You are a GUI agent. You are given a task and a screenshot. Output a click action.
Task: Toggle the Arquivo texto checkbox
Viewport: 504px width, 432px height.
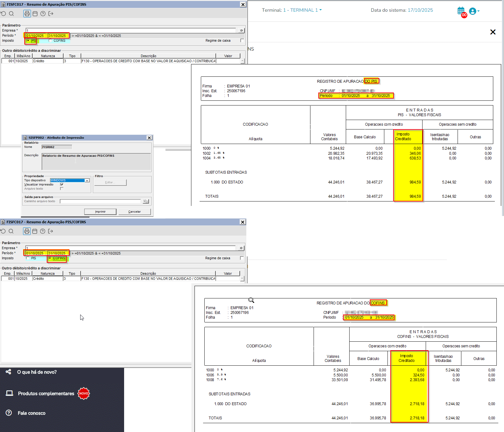(x=62, y=189)
